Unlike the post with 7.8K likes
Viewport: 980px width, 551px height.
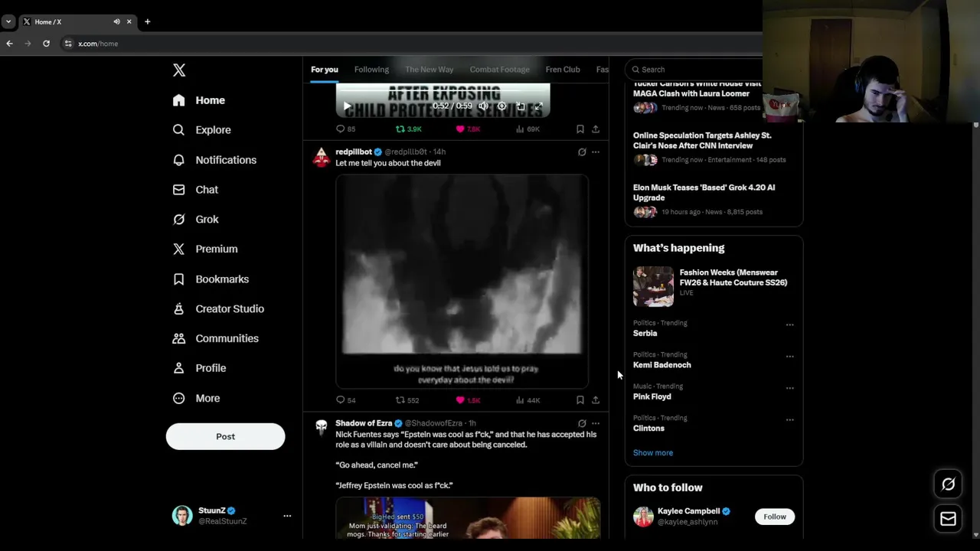(468, 129)
